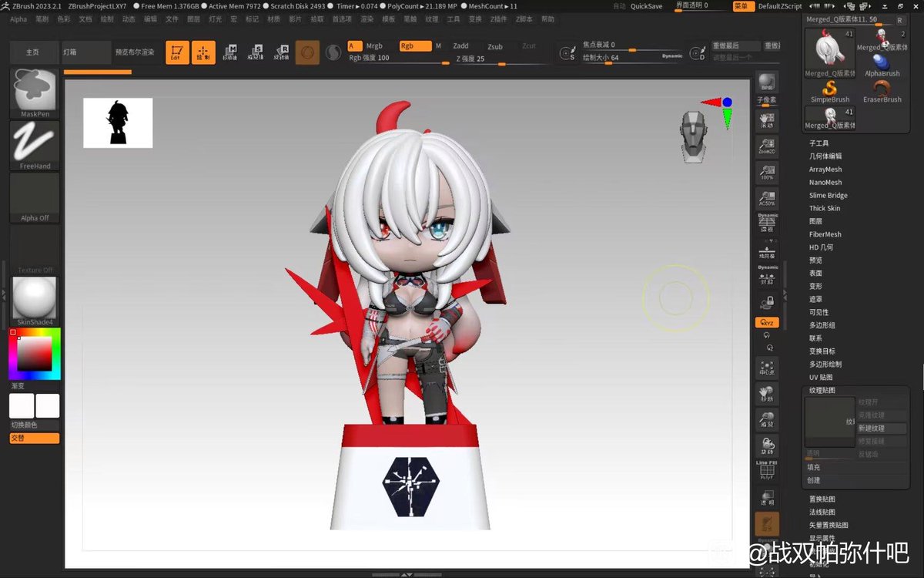Open the FreeHand stroke picker
924x578 pixels.
click(35, 146)
